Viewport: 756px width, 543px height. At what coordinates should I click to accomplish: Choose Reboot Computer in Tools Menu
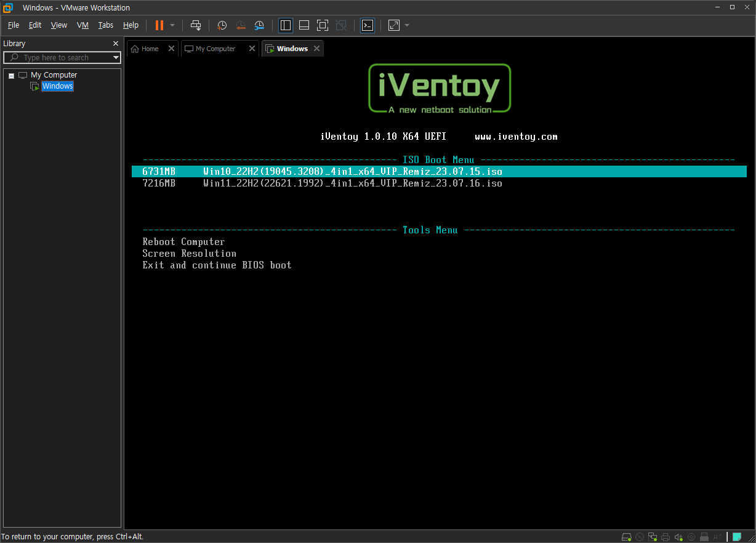(x=183, y=242)
